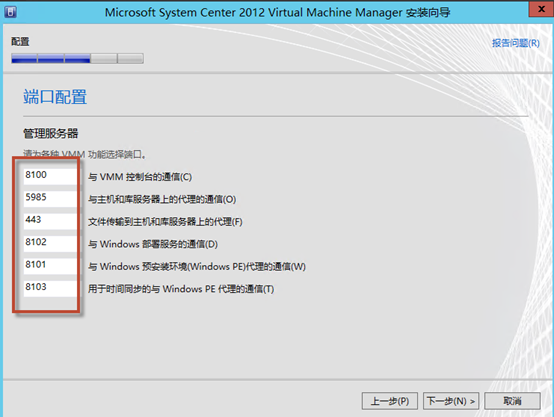Viewport: 554px width, 417px height.
Task: Click the label 用于时间同步的与 Windows PE 代理的通信(T)
Action: pos(181,289)
